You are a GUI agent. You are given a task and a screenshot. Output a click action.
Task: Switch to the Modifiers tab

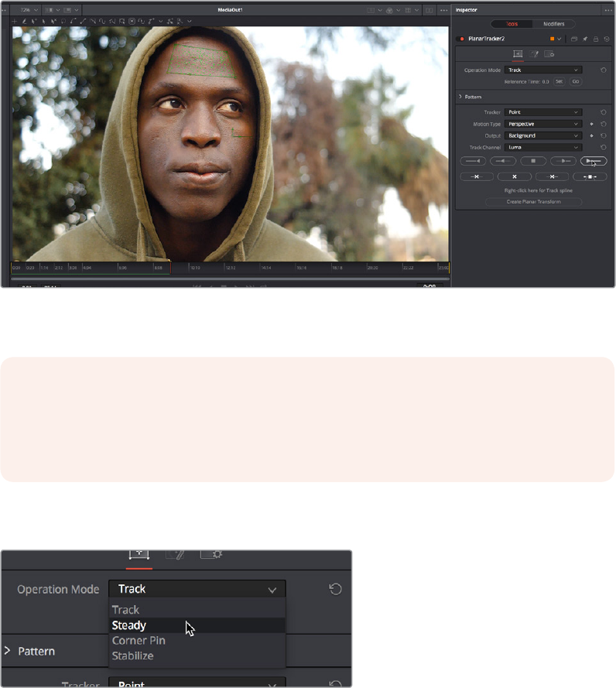(x=553, y=24)
